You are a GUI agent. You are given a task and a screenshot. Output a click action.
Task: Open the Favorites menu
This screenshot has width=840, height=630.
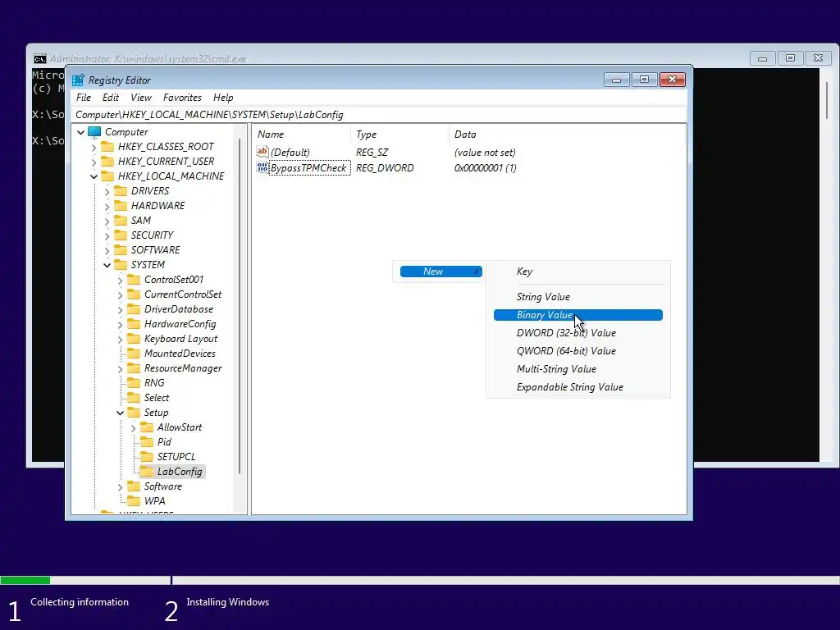182,98
